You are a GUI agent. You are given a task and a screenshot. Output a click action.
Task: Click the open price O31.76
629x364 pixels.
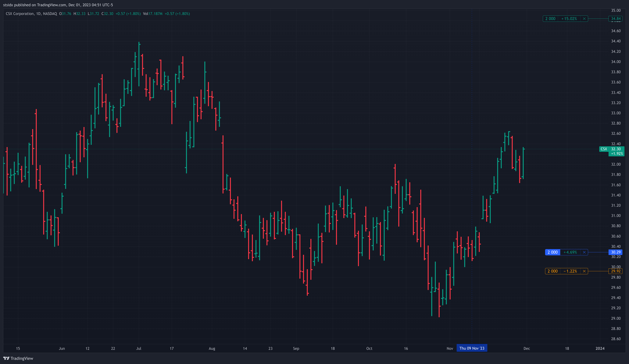click(x=65, y=14)
